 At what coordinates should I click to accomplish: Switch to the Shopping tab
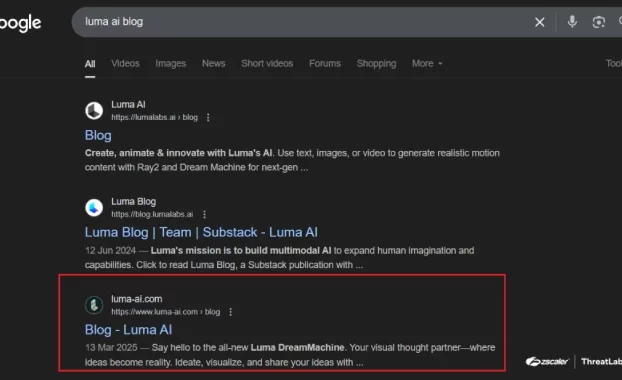point(376,63)
